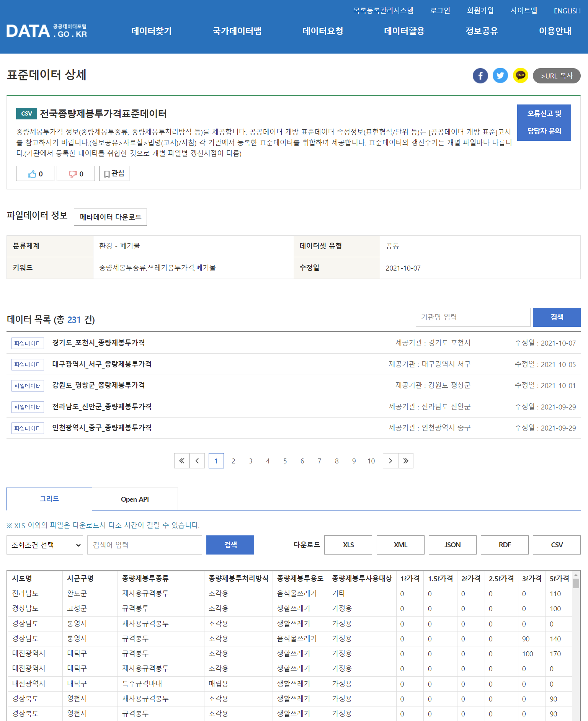588x721 pixels.
Task: Switch the site to ENGLISH
Action: [567, 11]
